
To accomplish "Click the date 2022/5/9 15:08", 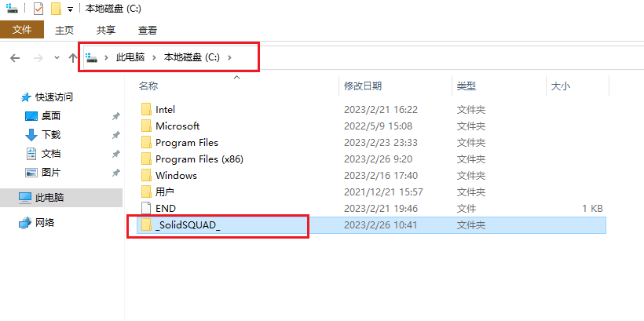I will pyautogui.click(x=379, y=126).
